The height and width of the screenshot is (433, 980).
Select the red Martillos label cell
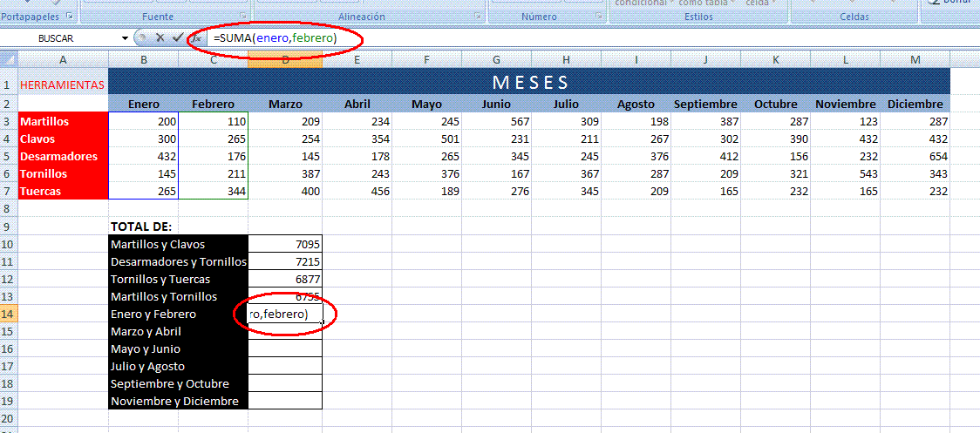63,122
